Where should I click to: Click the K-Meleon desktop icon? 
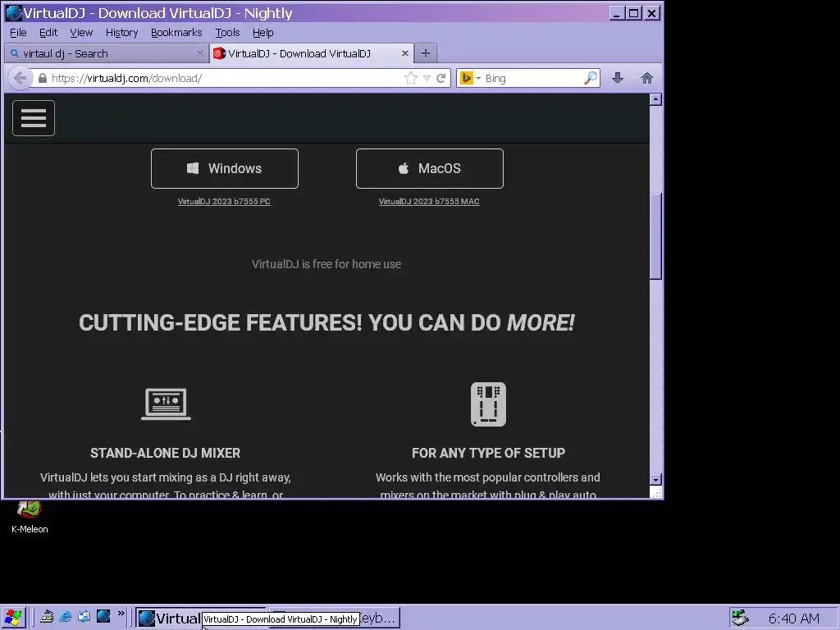click(30, 517)
